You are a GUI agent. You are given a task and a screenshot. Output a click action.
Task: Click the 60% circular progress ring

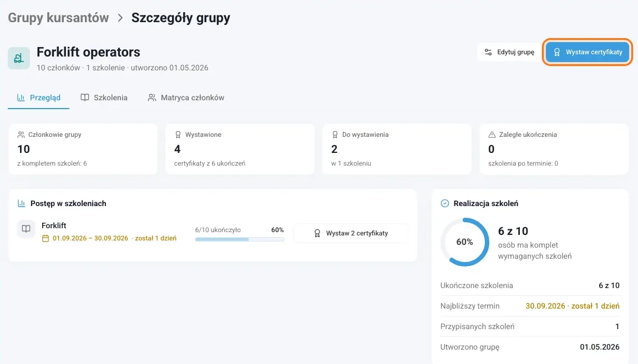[x=465, y=242]
